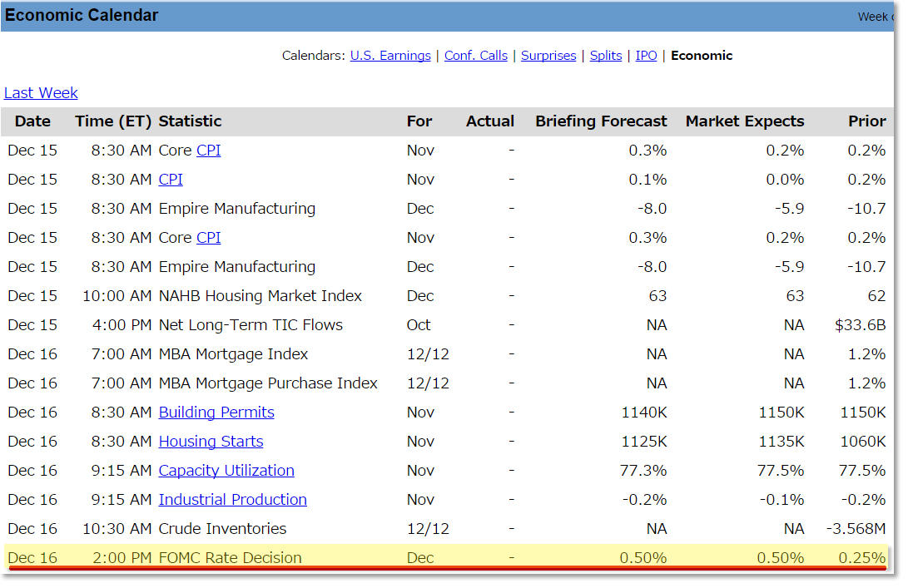Click the $33.6B prior value
The height and width of the screenshot is (588, 908).
(x=860, y=324)
